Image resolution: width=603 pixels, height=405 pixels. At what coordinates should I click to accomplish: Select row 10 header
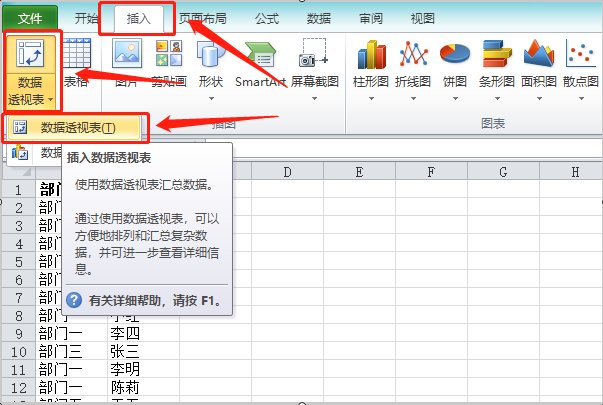point(18,351)
